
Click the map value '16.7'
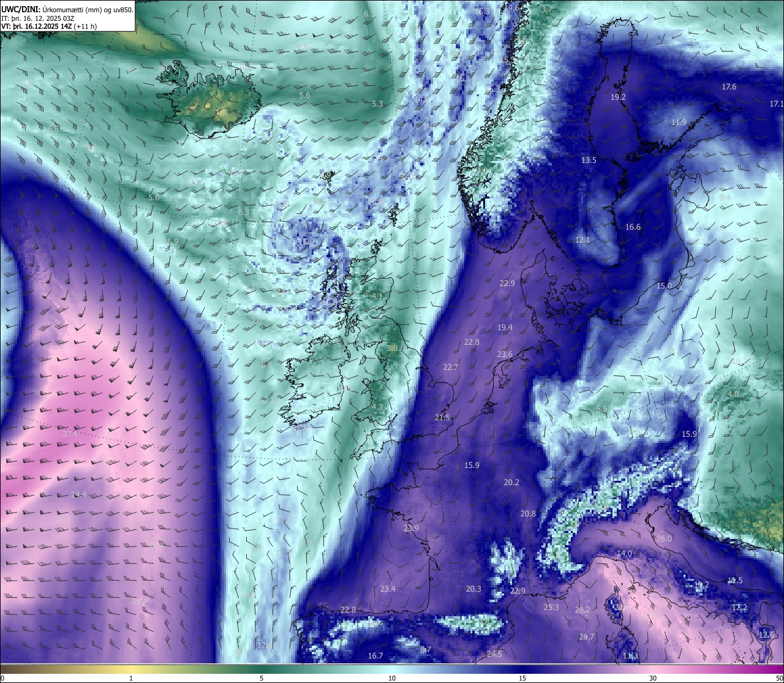click(x=375, y=655)
